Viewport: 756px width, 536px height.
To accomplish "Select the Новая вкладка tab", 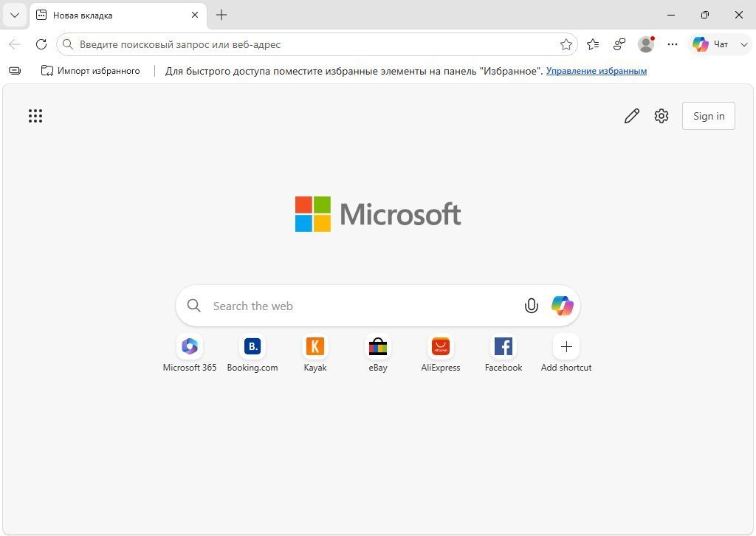I will [x=118, y=15].
